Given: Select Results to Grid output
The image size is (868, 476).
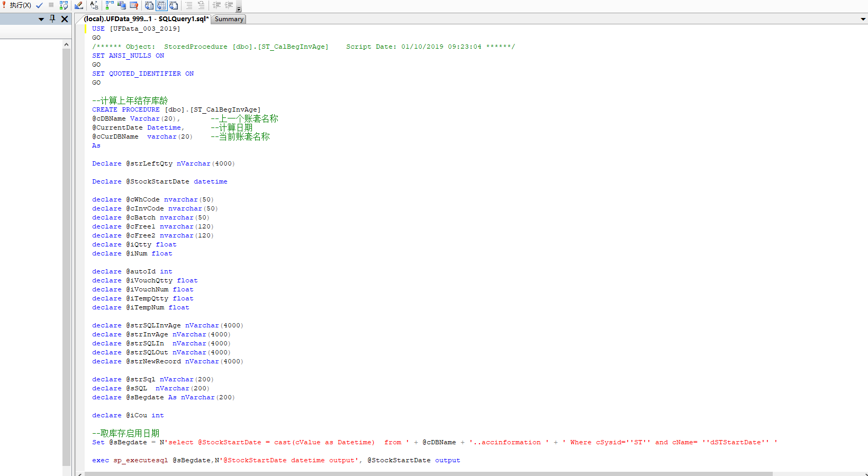Looking at the screenshot, I should [161, 5].
